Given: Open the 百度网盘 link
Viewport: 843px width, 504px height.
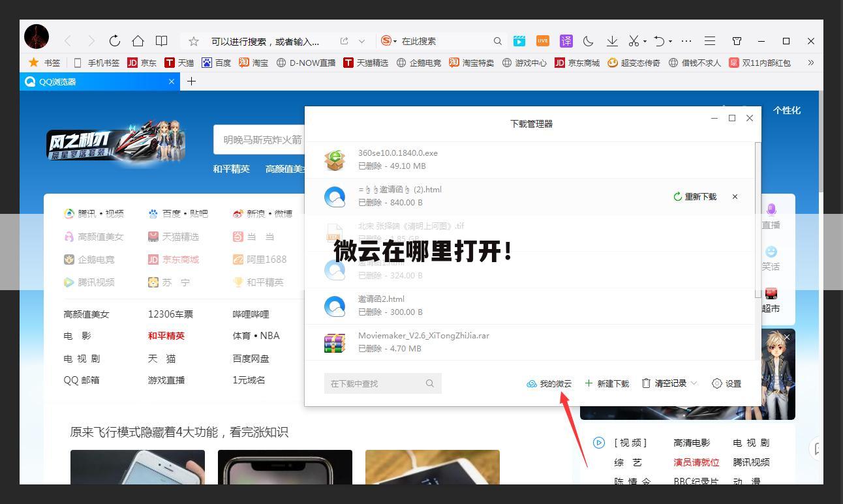Looking at the screenshot, I should tap(251, 358).
